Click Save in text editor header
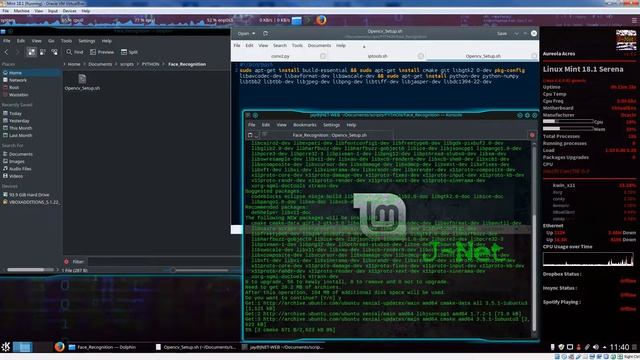Viewport: 640px width, 360px height. (x=502, y=33)
